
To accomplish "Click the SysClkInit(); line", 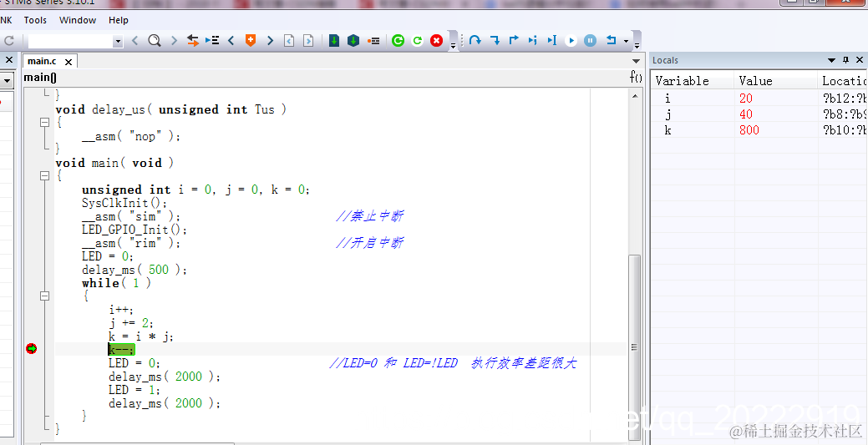I will coord(124,203).
